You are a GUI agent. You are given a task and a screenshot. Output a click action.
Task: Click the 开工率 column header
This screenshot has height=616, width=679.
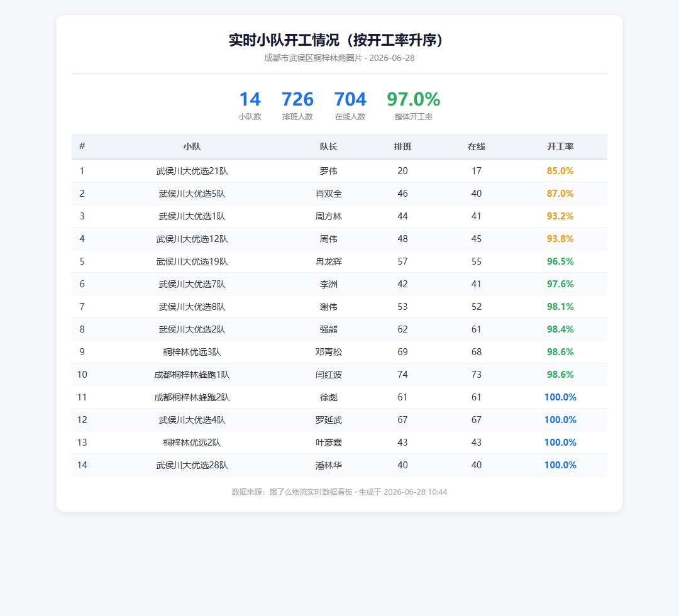pos(560,146)
